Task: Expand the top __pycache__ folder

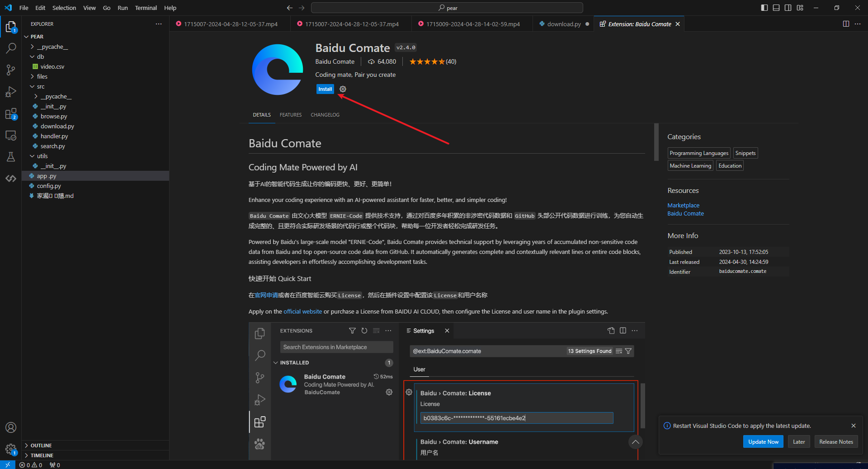Action: coord(95,47)
